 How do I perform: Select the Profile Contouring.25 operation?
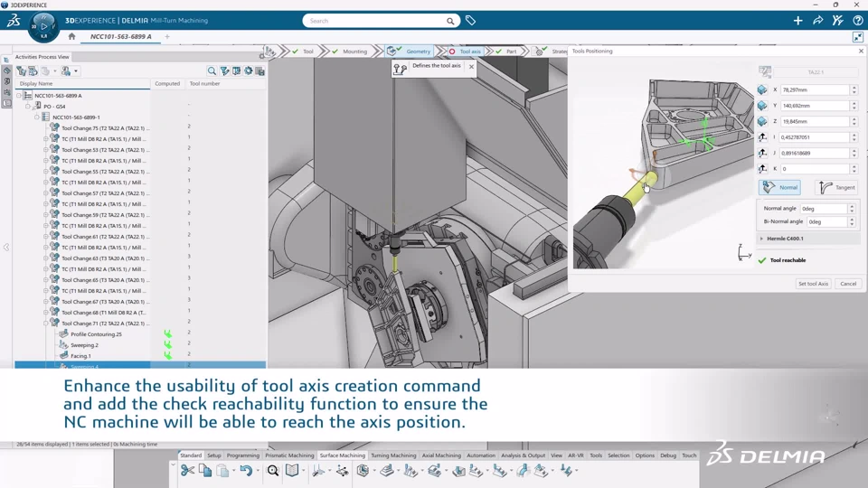click(96, 334)
